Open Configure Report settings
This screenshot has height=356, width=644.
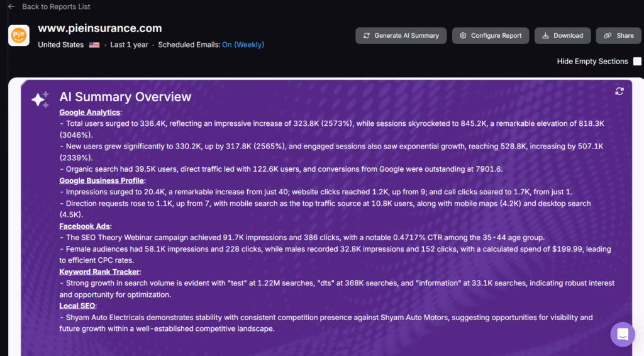coord(491,36)
